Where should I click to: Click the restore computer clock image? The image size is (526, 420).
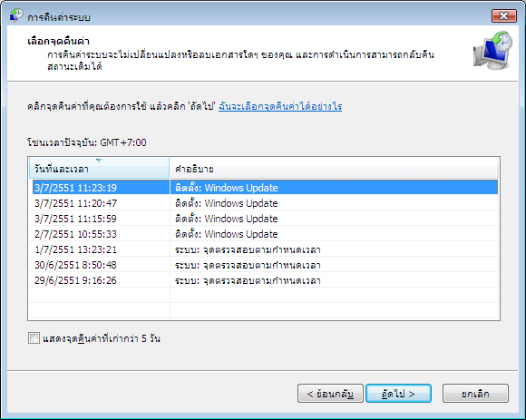coord(492,51)
